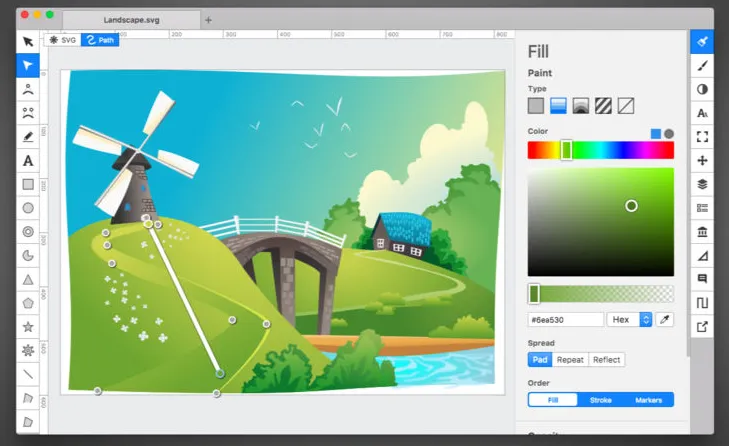Select Markers in the Order control

649,400
